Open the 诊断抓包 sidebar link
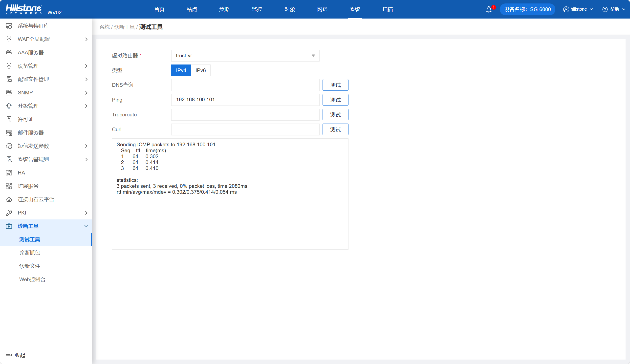 [x=29, y=253]
